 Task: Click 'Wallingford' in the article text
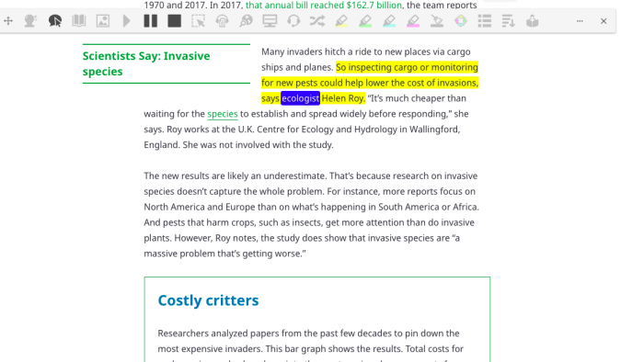click(x=434, y=130)
